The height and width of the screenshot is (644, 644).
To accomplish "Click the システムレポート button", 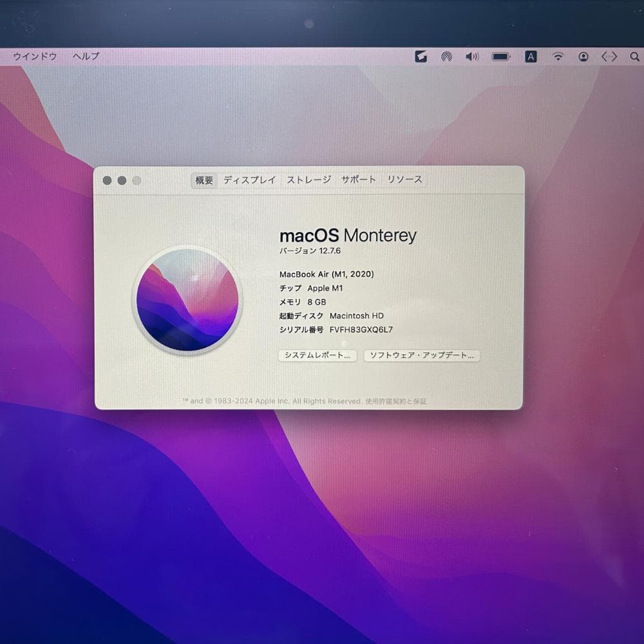I will point(317,355).
